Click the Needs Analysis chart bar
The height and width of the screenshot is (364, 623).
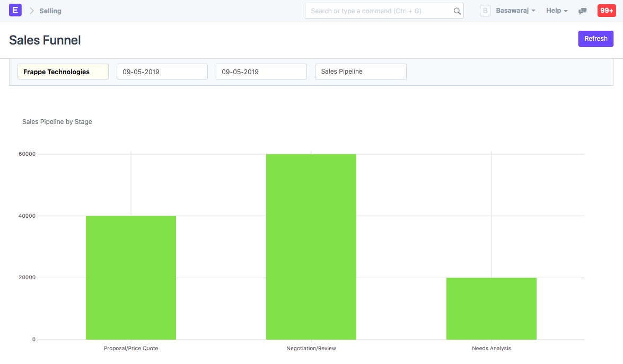[492, 308]
